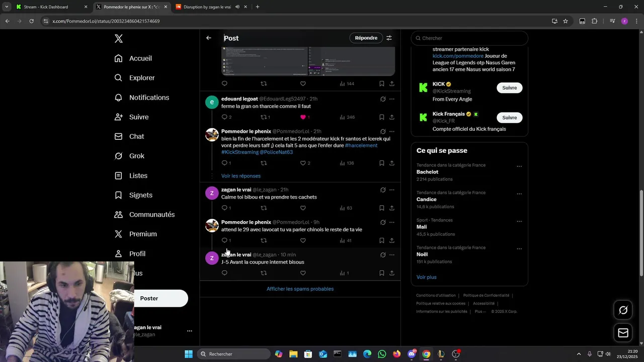The image size is (644, 362).
Task: Bookmark zagan's "Calme toi bibou" reply
Action: 382,208
